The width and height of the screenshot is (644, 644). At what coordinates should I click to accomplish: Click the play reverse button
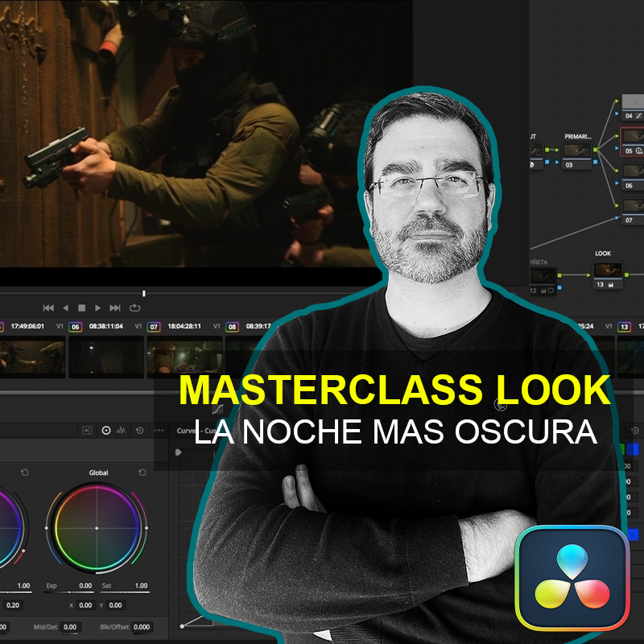click(x=66, y=308)
